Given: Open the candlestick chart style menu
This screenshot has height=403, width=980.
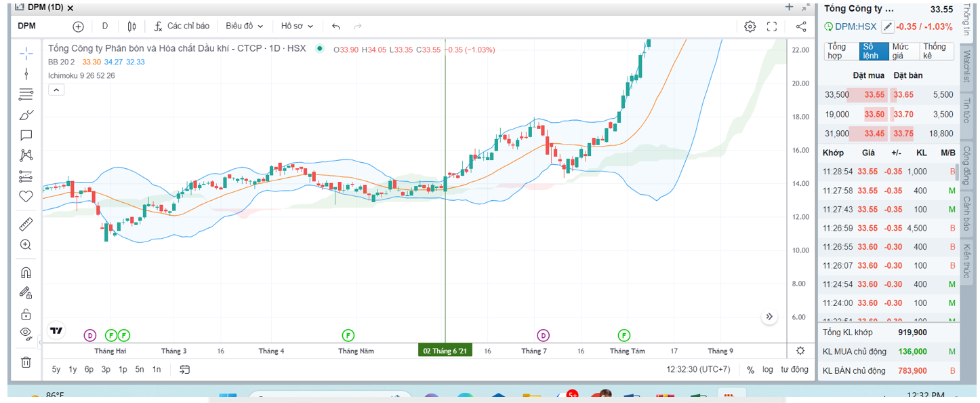Looking at the screenshot, I should coord(131,26).
